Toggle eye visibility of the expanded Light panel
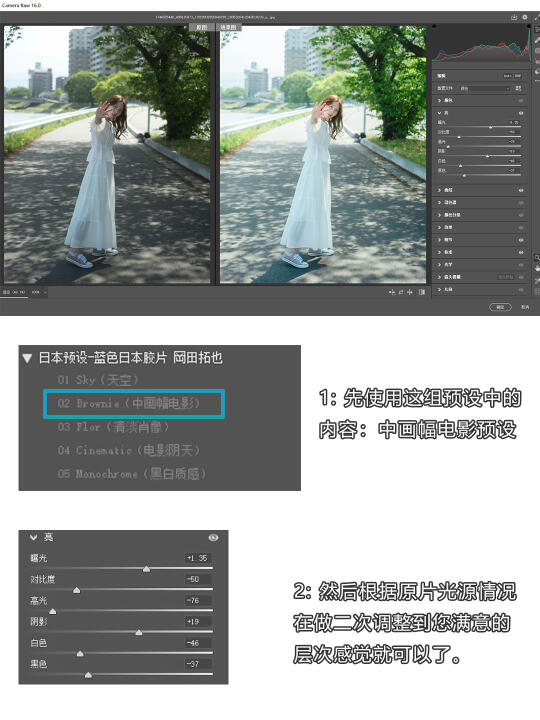This screenshot has height=720, width=540. coord(521,112)
